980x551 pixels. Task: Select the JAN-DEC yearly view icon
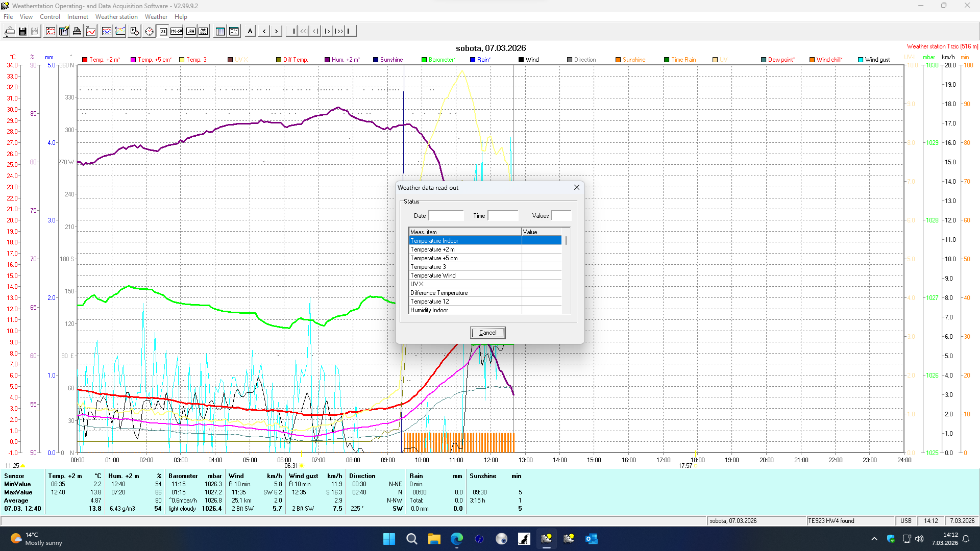coord(203,31)
